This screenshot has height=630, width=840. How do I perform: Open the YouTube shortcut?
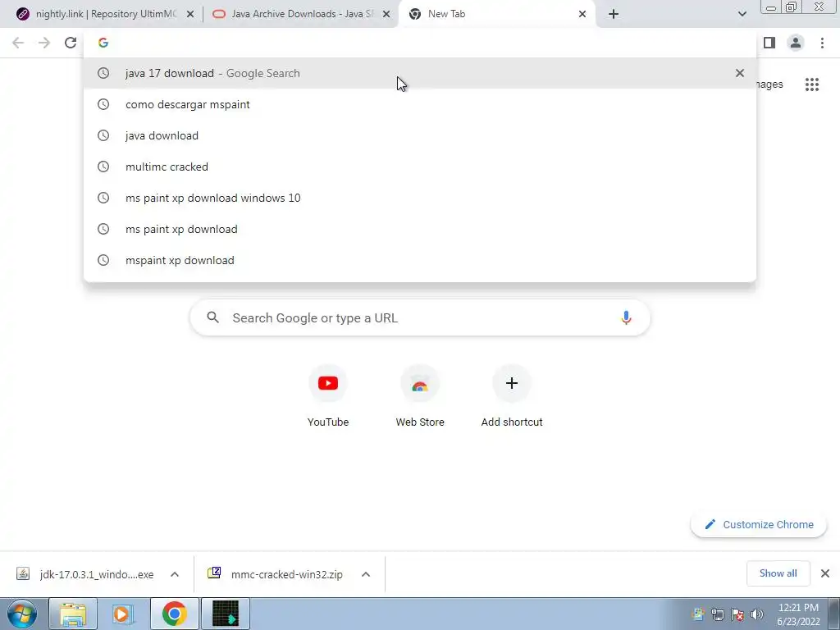(x=328, y=395)
